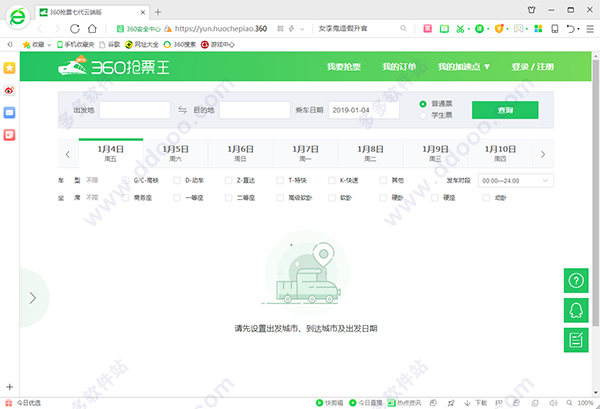The height and width of the screenshot is (409, 600).
Task: Check the K-快速 train type box
Action: point(332,180)
